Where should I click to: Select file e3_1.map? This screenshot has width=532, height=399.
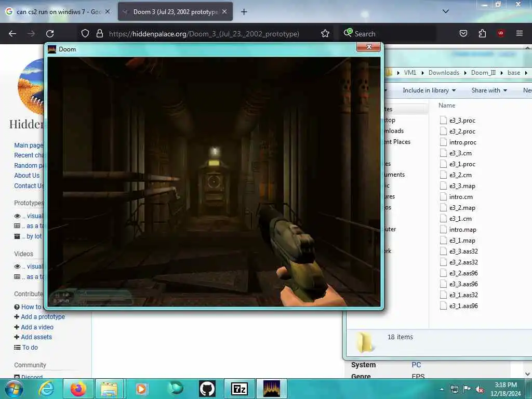tap(462, 240)
